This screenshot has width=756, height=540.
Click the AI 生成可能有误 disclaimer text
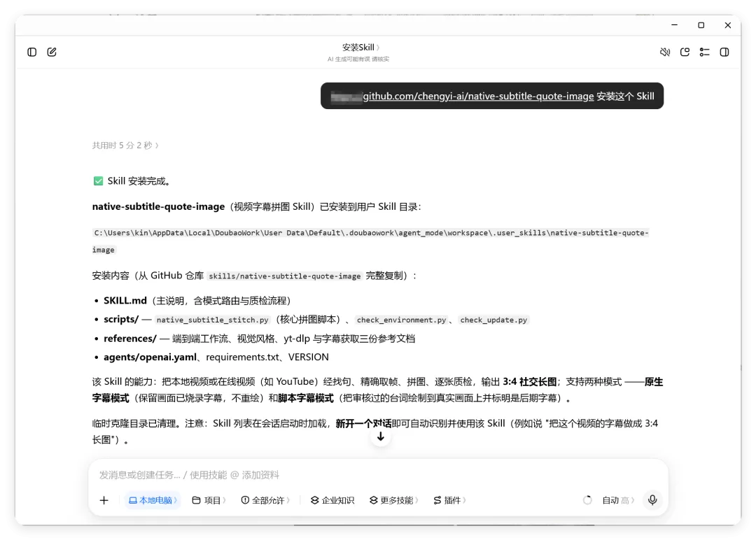tap(358, 59)
